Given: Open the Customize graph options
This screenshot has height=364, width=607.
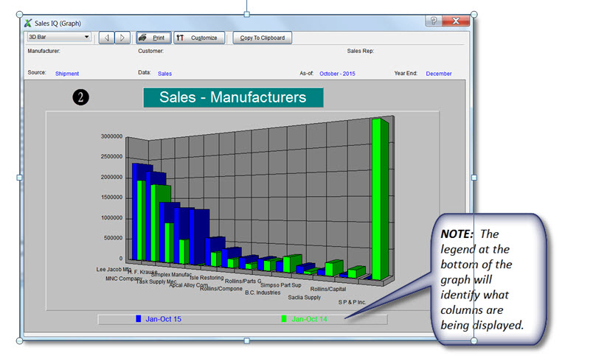Looking at the screenshot, I should 199,38.
